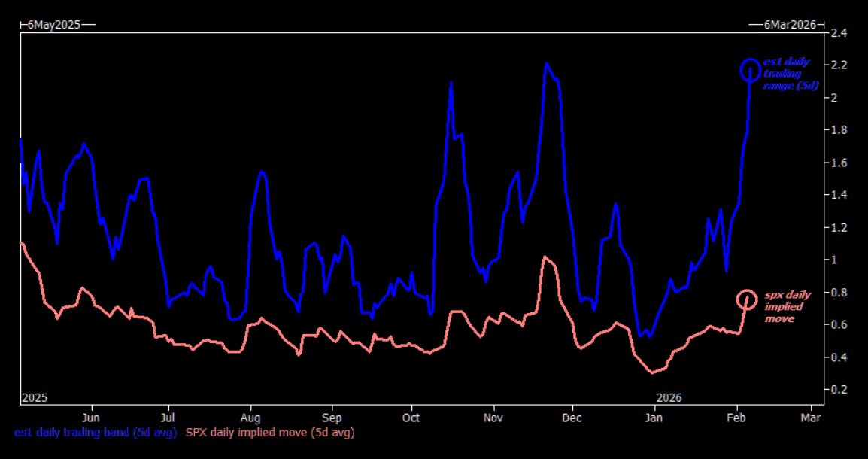Click the 1.2 tick on y-axis
The height and width of the screenshot is (459, 868).
[839, 227]
